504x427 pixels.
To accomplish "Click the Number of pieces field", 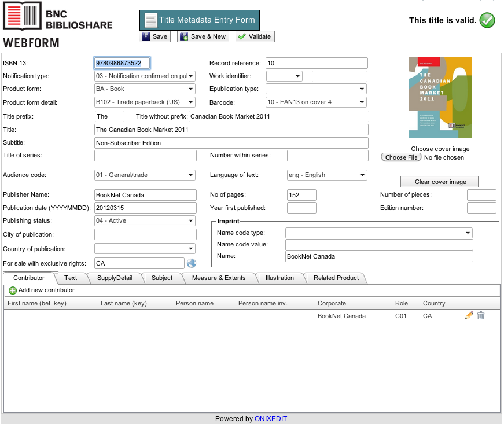I will [482, 196].
